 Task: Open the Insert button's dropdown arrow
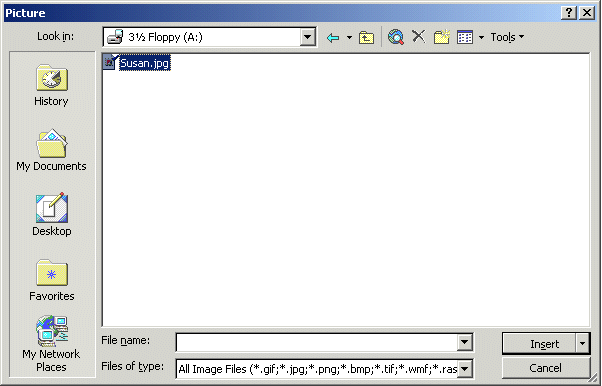(x=582, y=343)
